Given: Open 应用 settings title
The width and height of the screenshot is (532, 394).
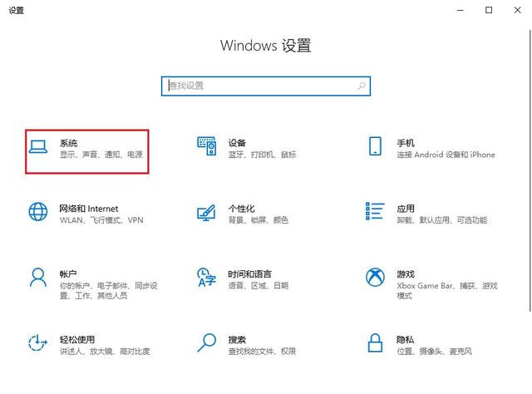Looking at the screenshot, I should [406, 209].
